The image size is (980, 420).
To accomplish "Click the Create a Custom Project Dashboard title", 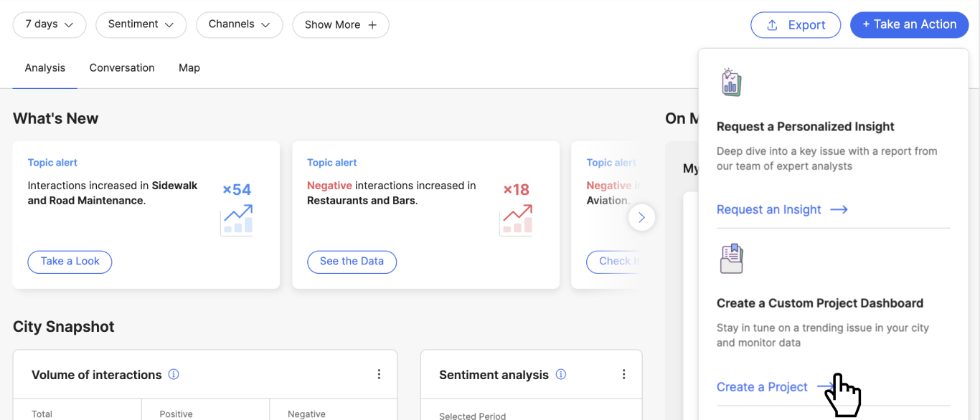I will pos(820,303).
